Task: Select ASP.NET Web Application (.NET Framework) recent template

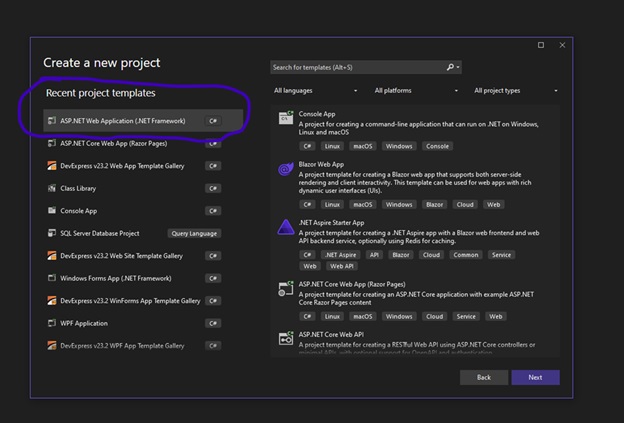Action: point(143,121)
